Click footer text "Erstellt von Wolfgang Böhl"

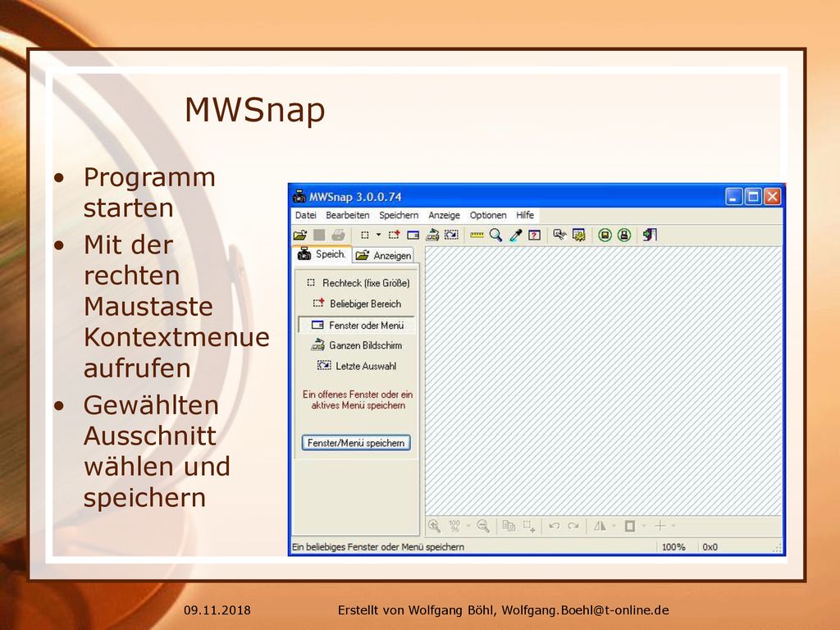[416, 610]
